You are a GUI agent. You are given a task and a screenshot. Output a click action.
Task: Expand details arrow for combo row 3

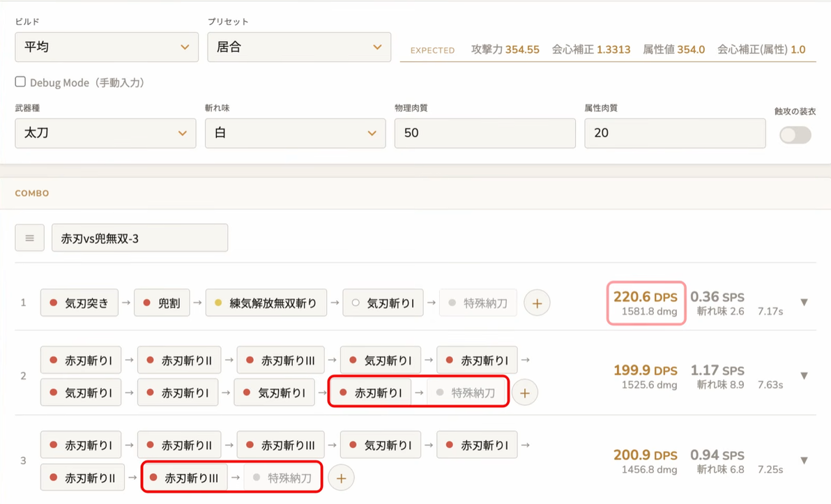(804, 460)
